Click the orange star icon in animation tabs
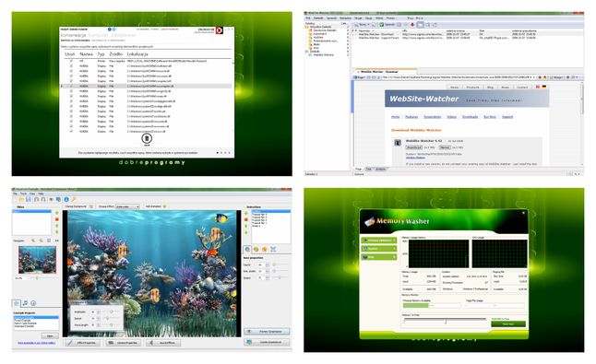Screen dimensions: 596x364 [x=264, y=250]
